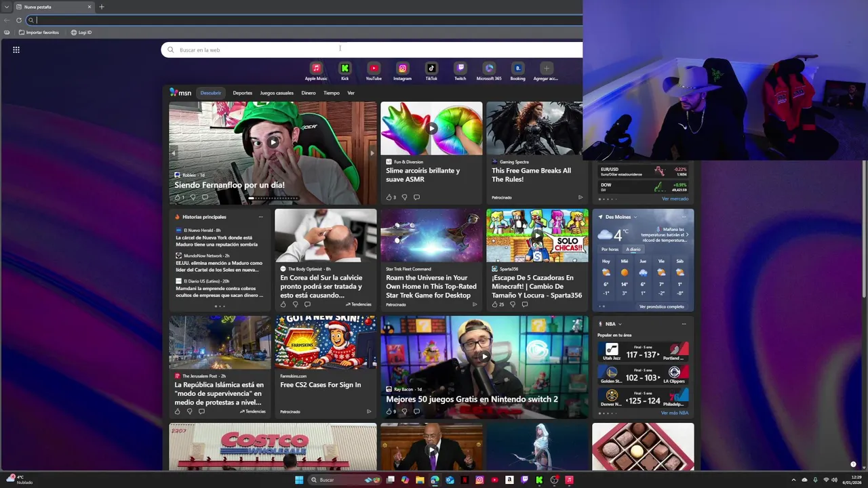Select the Dinero tab

309,93
